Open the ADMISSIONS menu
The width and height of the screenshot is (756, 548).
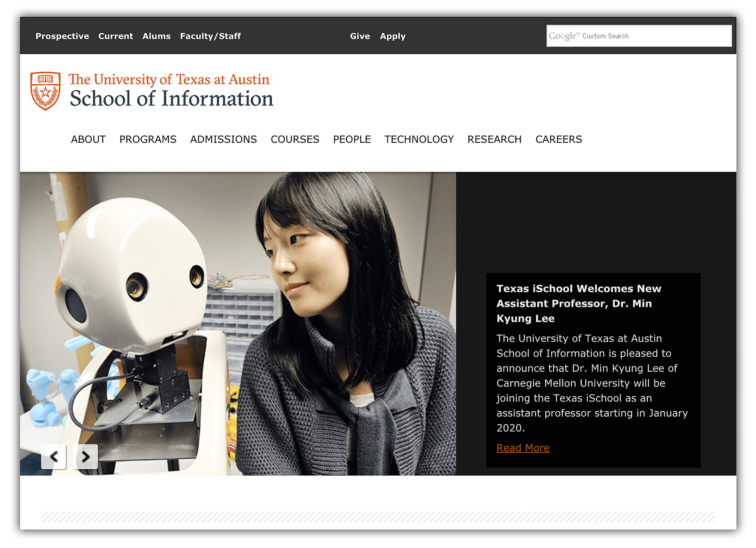click(x=223, y=139)
